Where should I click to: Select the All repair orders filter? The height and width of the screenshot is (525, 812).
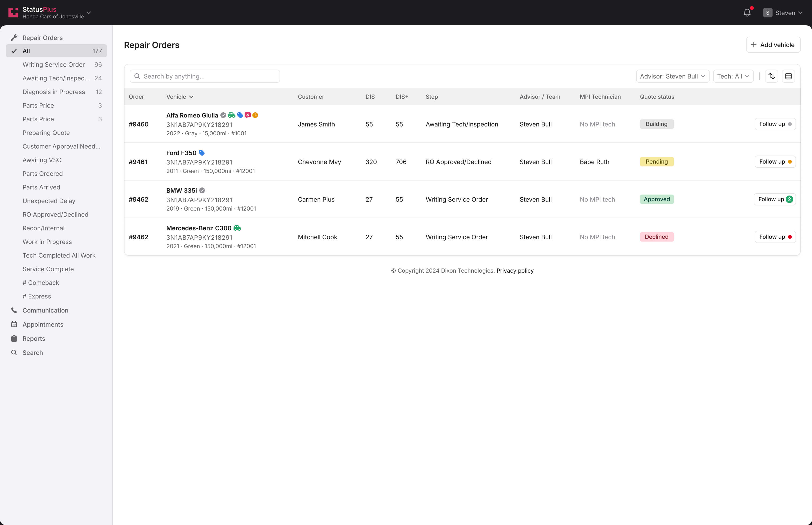(x=56, y=51)
